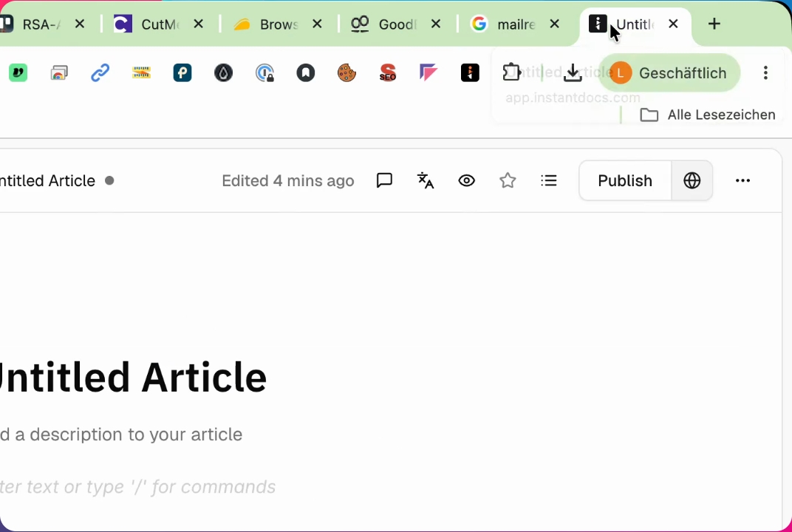Toggle the preview eye icon
Viewport: 792px width, 532px height.
tap(466, 180)
